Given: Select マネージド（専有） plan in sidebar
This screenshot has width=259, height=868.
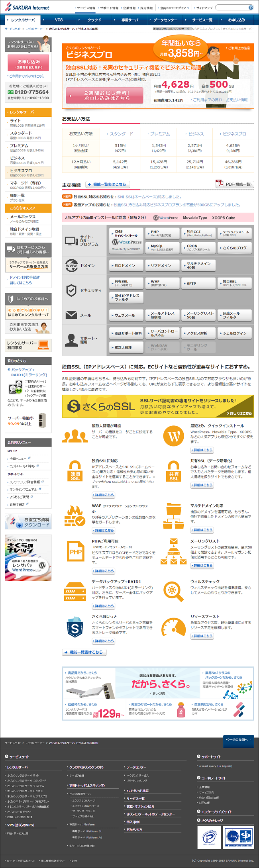Looking at the screenshot, I should pos(28,185).
